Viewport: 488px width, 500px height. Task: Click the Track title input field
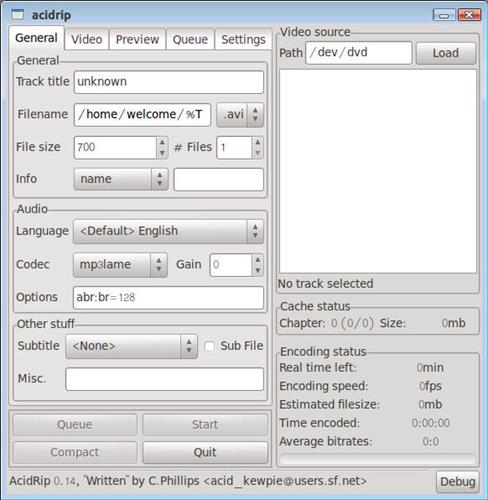click(169, 82)
